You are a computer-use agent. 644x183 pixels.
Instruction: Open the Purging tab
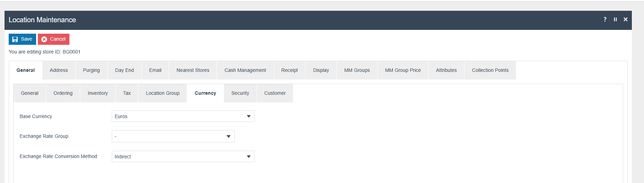point(91,70)
